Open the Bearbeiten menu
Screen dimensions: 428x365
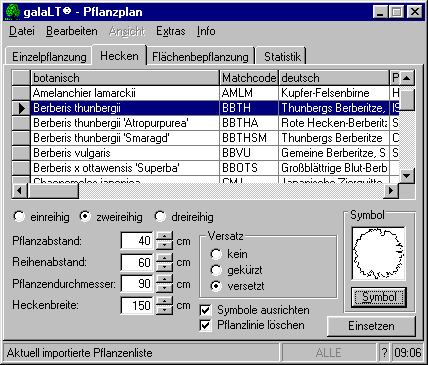point(72,31)
